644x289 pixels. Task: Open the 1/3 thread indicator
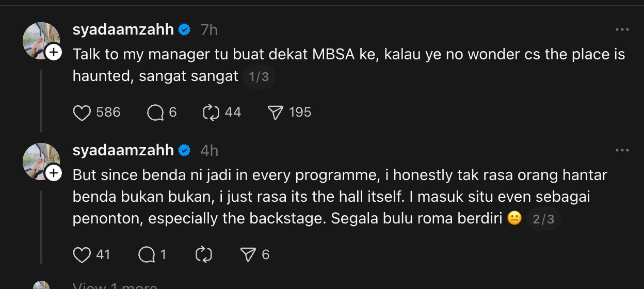click(x=259, y=77)
